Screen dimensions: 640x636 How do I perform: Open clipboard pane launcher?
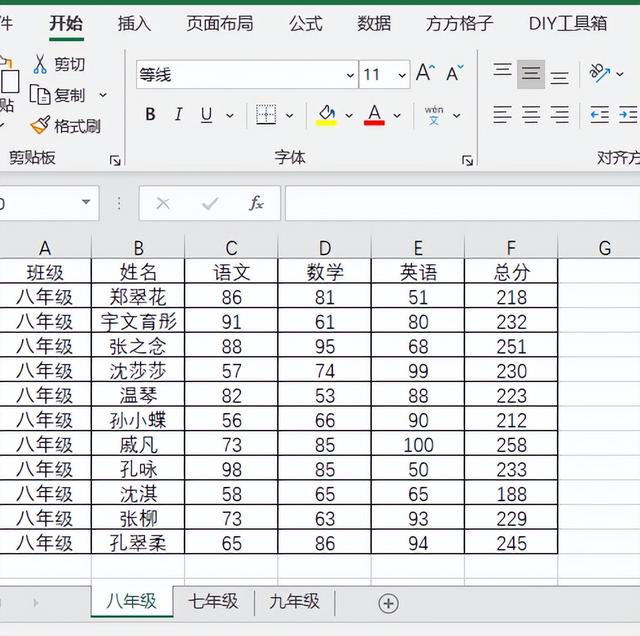pos(115,161)
